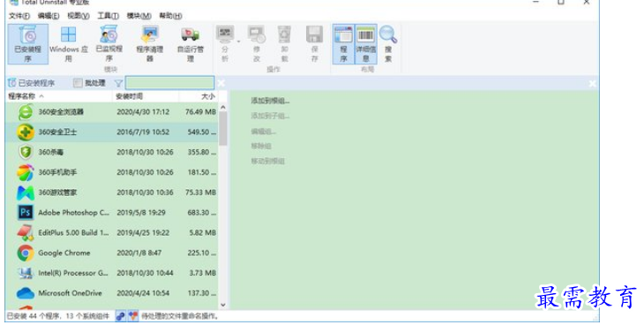Click the date 2020/4/30 17:12
This screenshot has width=644, height=325.
tap(143, 112)
